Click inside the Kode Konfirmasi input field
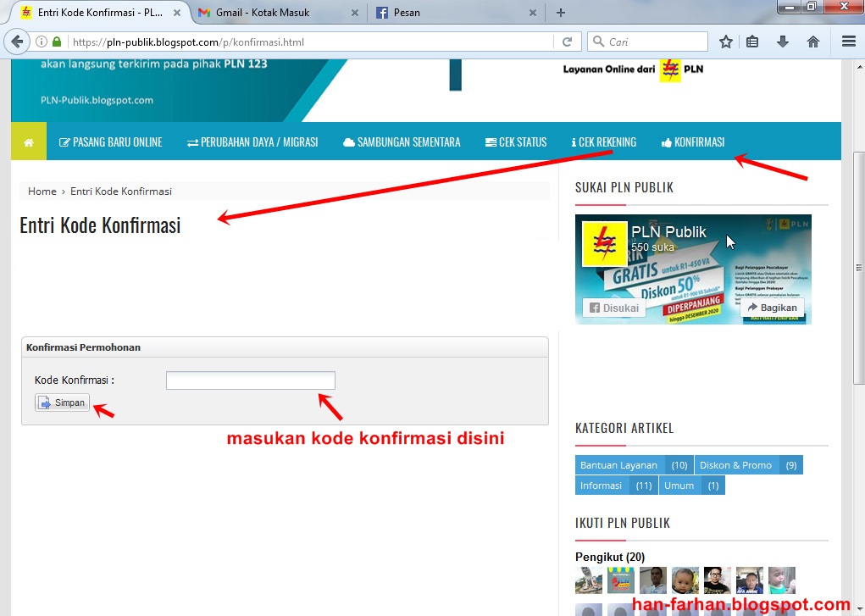Image resolution: width=865 pixels, height=616 pixels. click(250, 380)
